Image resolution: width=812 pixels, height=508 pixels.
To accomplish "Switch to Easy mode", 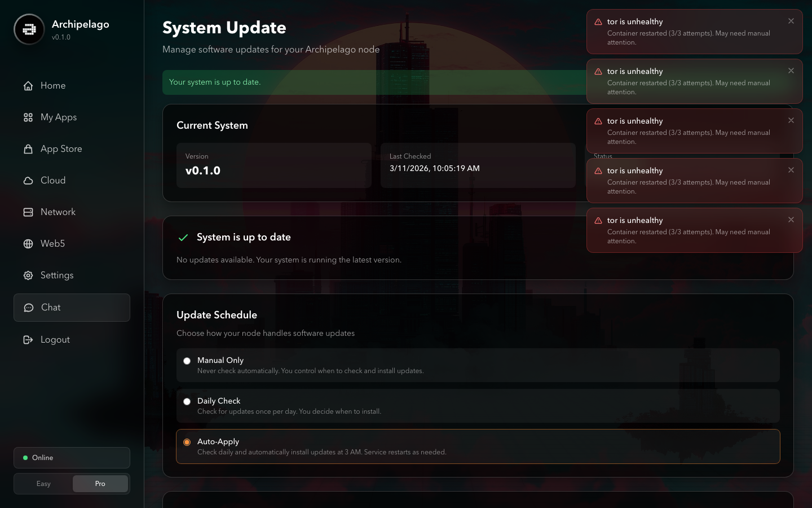I will 43,484.
